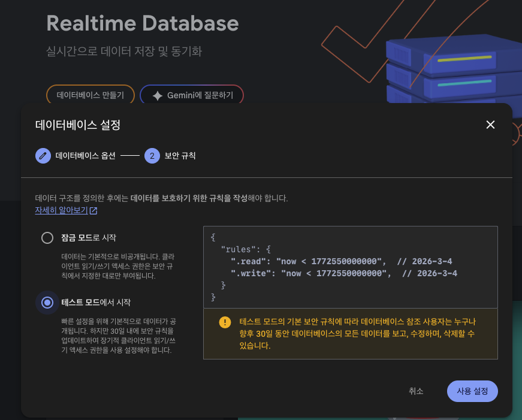Click the test mode warning message text
Image resolution: width=522 pixels, height=420 pixels.
(x=358, y=334)
